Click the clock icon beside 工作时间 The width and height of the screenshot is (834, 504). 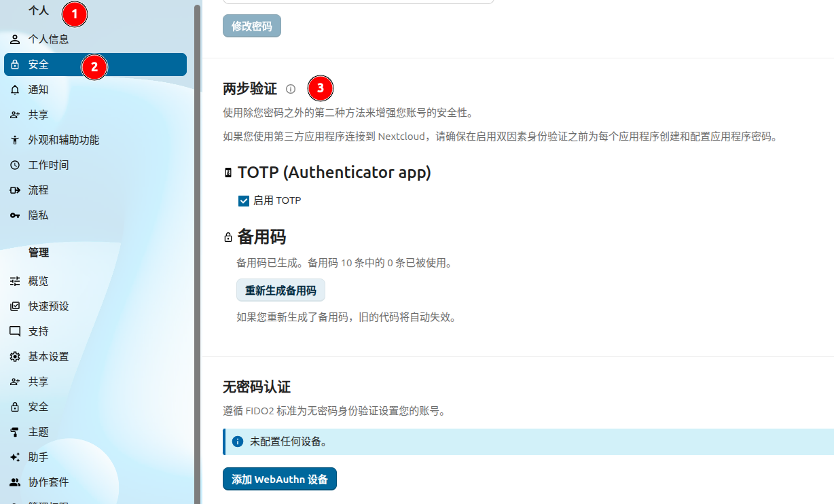click(x=15, y=165)
